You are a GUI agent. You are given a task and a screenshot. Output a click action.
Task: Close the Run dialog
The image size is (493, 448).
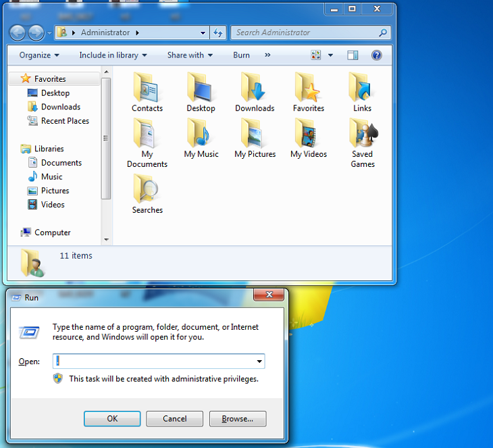(x=269, y=295)
